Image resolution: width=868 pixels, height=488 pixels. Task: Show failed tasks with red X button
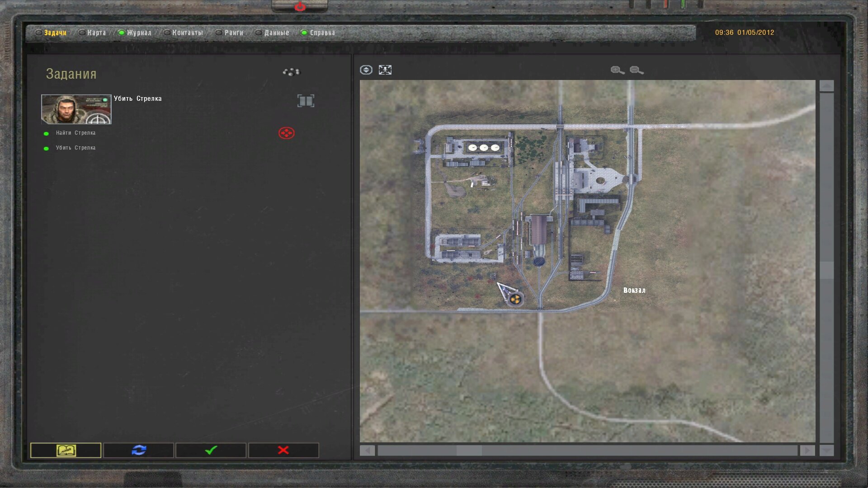[x=283, y=450]
